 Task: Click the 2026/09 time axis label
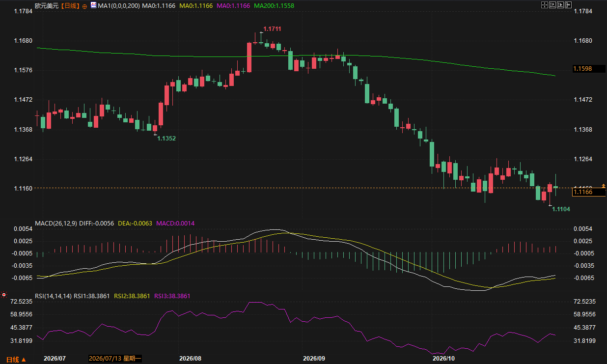[314, 359]
